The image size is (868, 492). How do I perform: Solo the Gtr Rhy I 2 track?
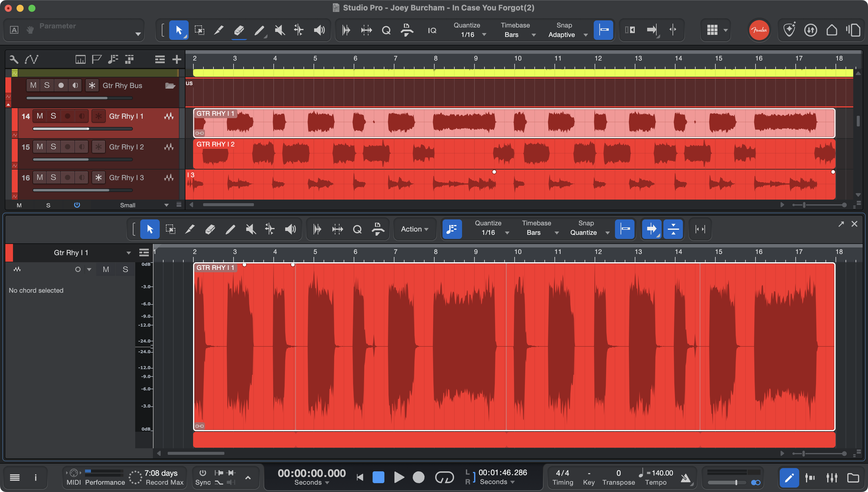(53, 147)
